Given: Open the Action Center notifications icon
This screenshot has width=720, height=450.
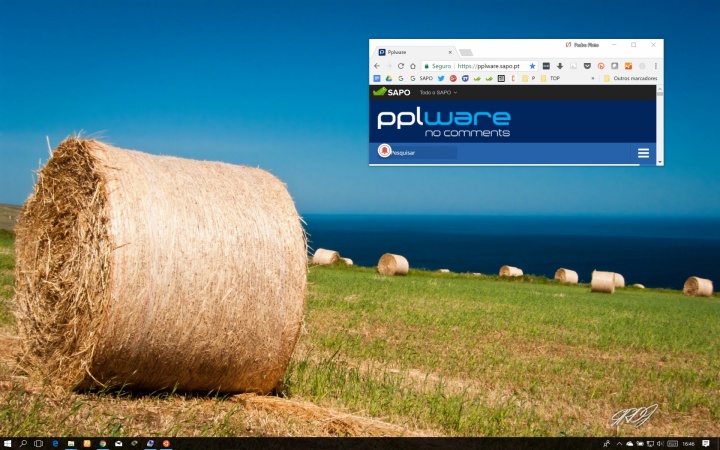Looking at the screenshot, I should click(706, 443).
